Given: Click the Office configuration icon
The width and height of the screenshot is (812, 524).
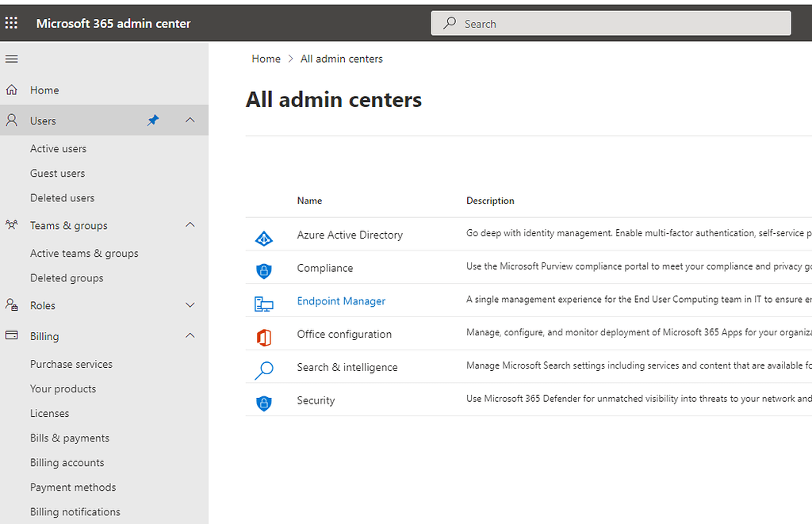Looking at the screenshot, I should (264, 334).
